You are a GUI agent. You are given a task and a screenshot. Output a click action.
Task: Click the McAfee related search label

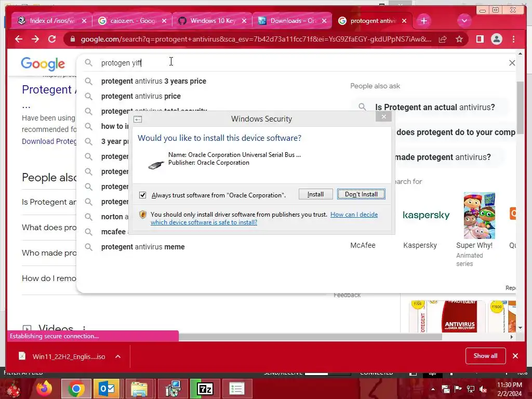pos(363,245)
